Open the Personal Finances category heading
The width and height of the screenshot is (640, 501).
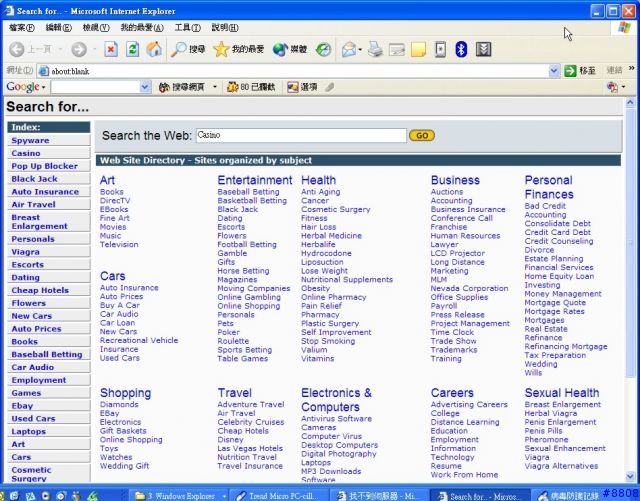[549, 187]
